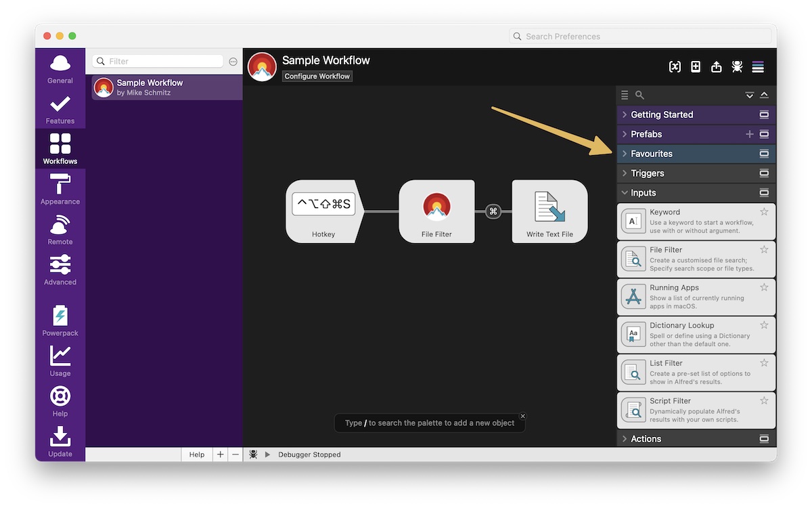Open the General preferences tab

click(x=60, y=68)
